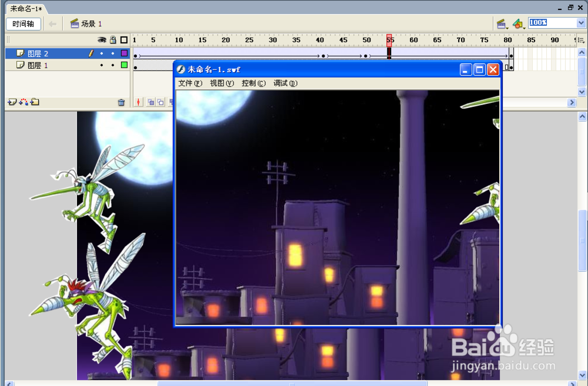Open the timeline frame view options menu
The height and width of the screenshot is (386, 588).
click(x=582, y=40)
